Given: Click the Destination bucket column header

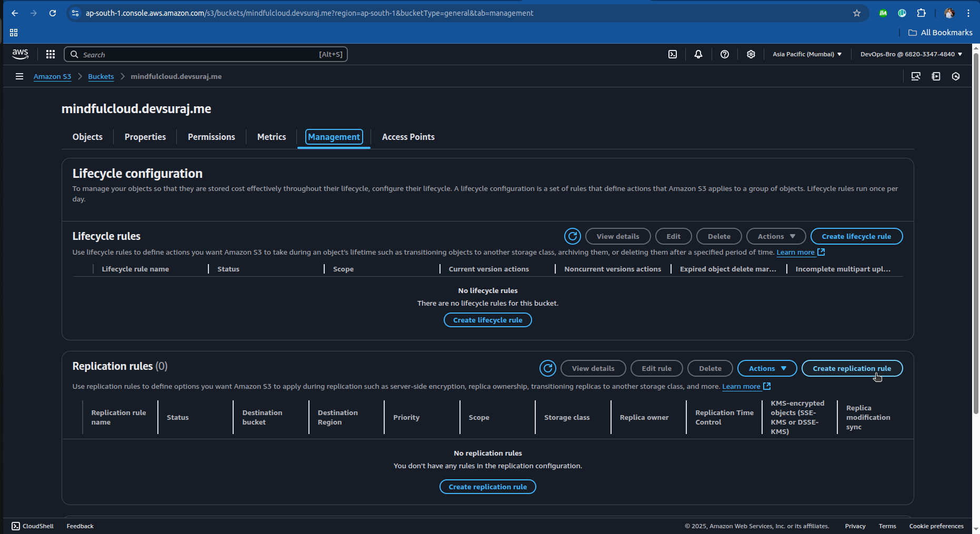Looking at the screenshot, I should click(262, 417).
